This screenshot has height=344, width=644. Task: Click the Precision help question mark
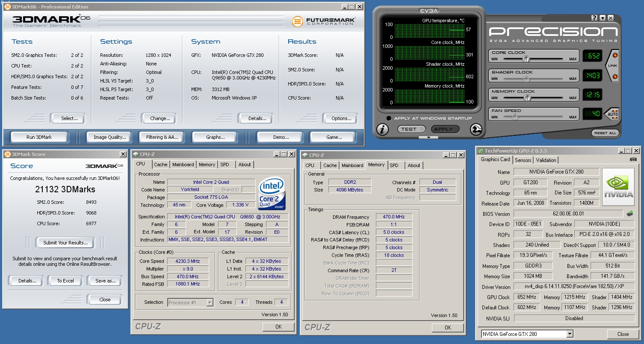(x=594, y=18)
